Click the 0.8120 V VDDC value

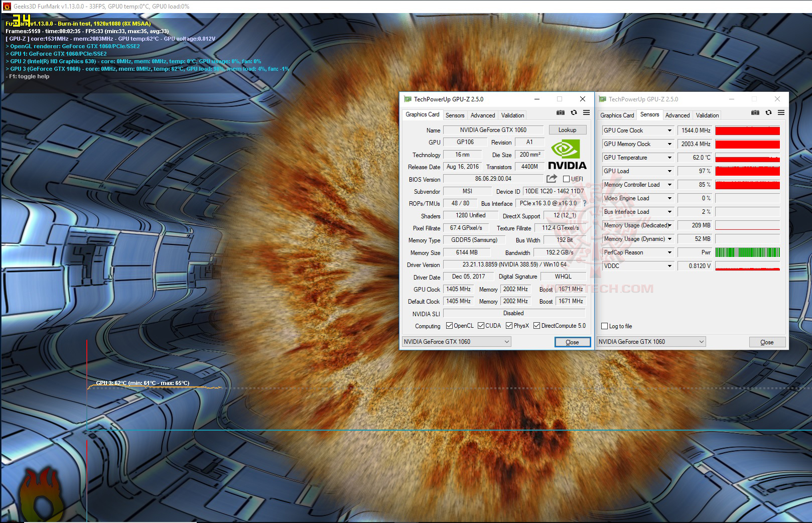(695, 266)
